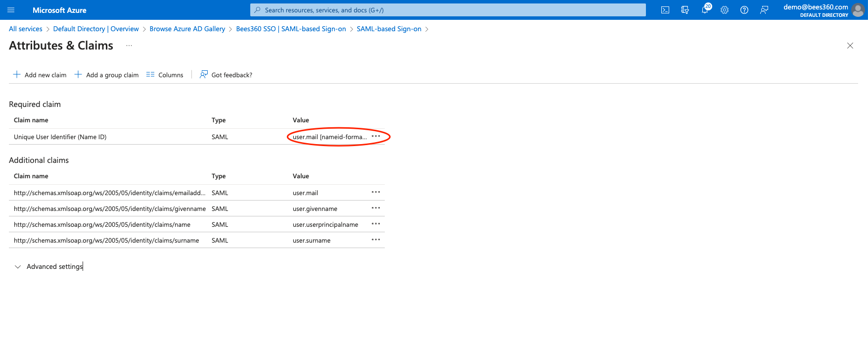Viewport: 868px width, 361px height.
Task: Go to All services breadcrumb
Action: click(26, 29)
